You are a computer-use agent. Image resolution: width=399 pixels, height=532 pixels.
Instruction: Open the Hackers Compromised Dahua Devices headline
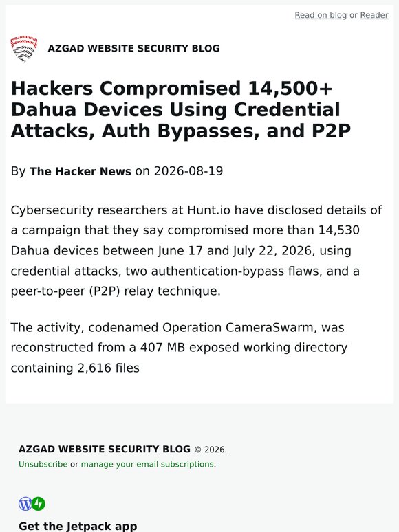tap(181, 109)
